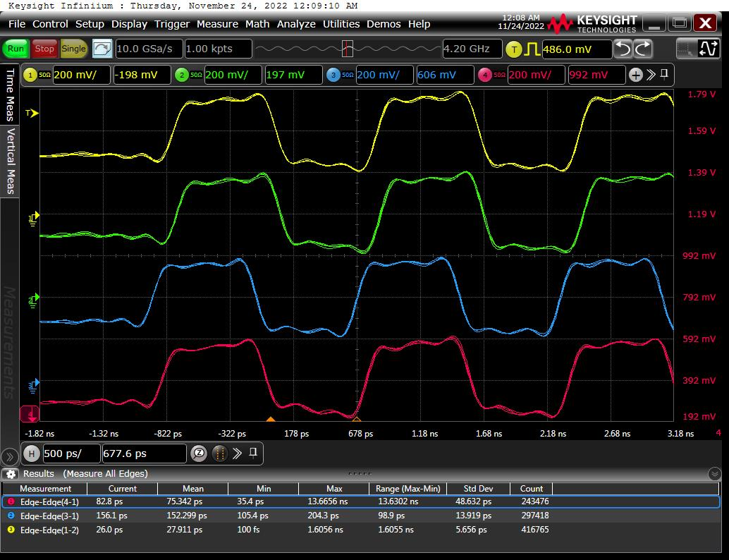The width and height of the screenshot is (729, 560).
Task: Select the Edge-Edge(3-1) measurement row
Action: point(360,516)
